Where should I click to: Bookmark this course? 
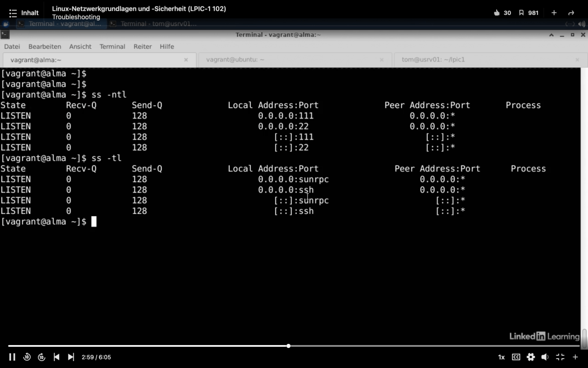pyautogui.click(x=521, y=13)
